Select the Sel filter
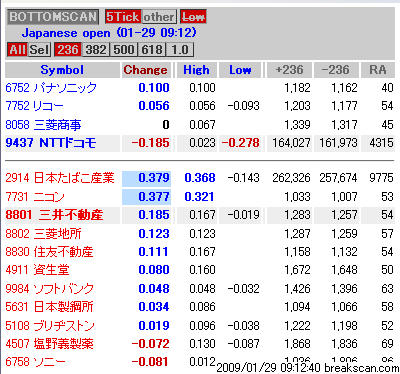This screenshot has height=374, width=400. click(x=39, y=50)
